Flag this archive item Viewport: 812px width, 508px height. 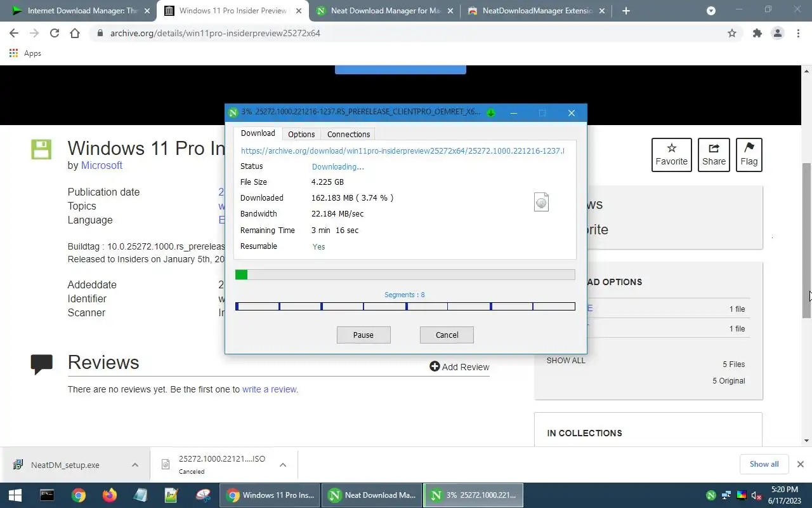749,154
